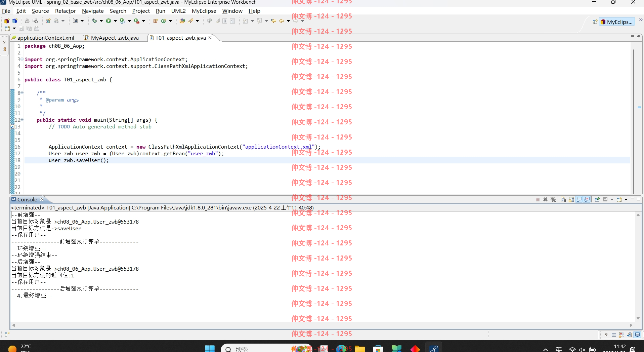
Task: Open the Search flashlight dropdown arrow
Action: pos(197,21)
